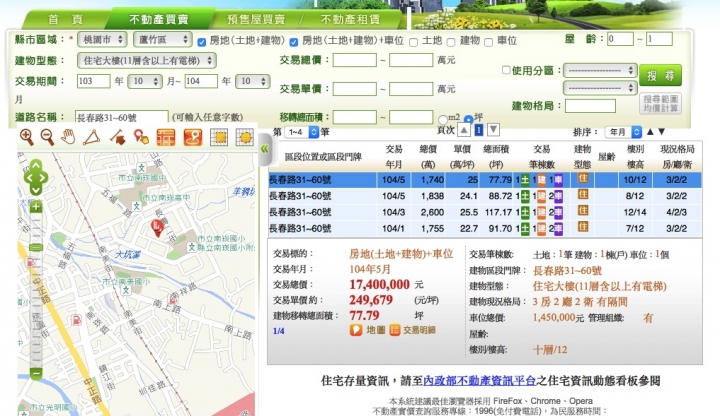Open the orange street grid layer icon

pos(166,137)
